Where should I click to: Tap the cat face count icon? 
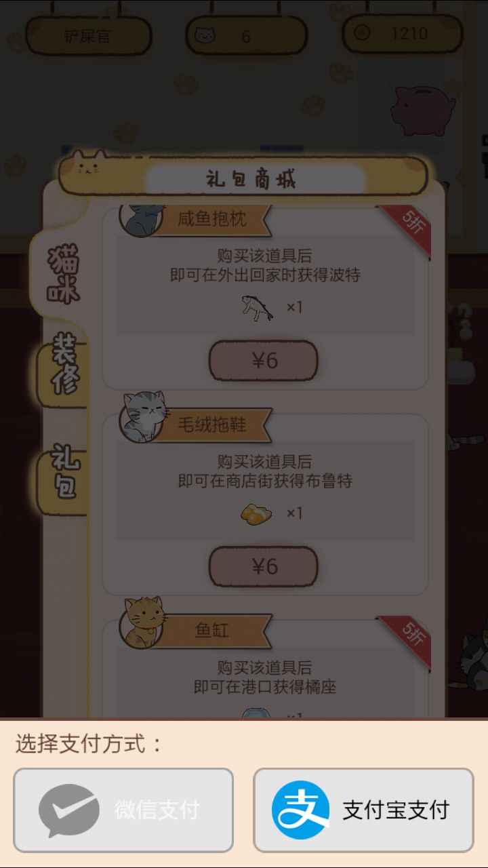click(205, 35)
